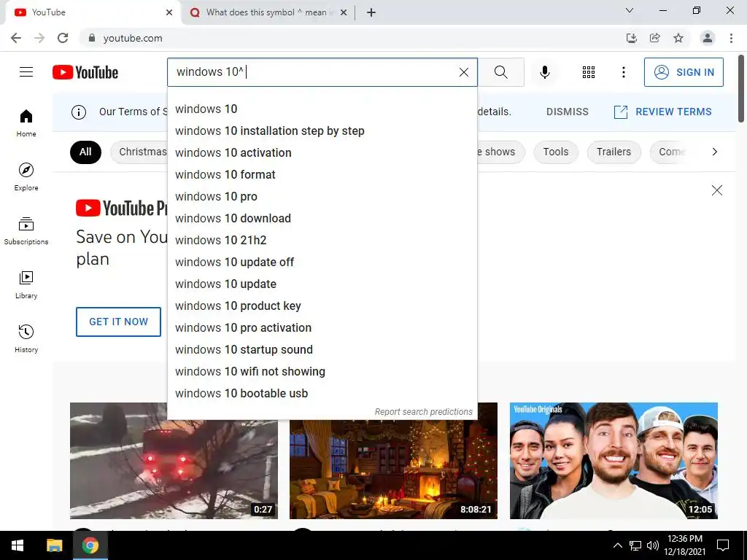747x560 pixels.
Task: Choose suggestion 'windows 10 product key'
Action: point(322,306)
